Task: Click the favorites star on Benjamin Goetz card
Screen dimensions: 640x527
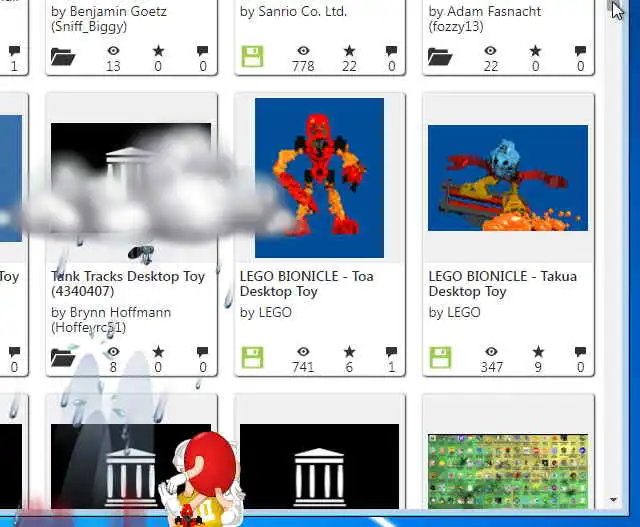Action: (158, 51)
